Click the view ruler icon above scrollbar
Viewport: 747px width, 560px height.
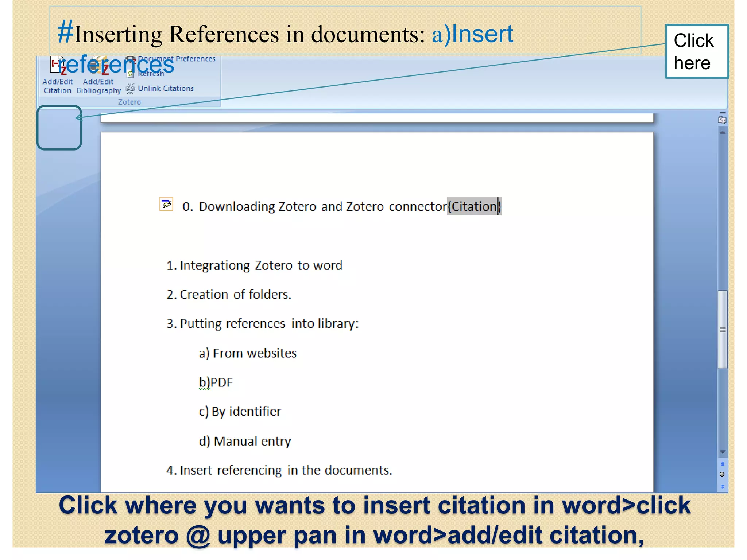tap(722, 120)
